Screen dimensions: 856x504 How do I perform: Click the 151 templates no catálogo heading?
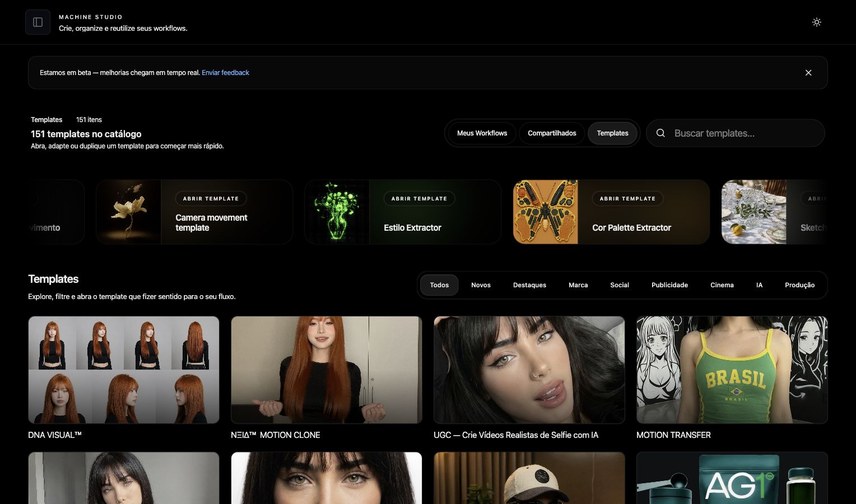(x=86, y=134)
